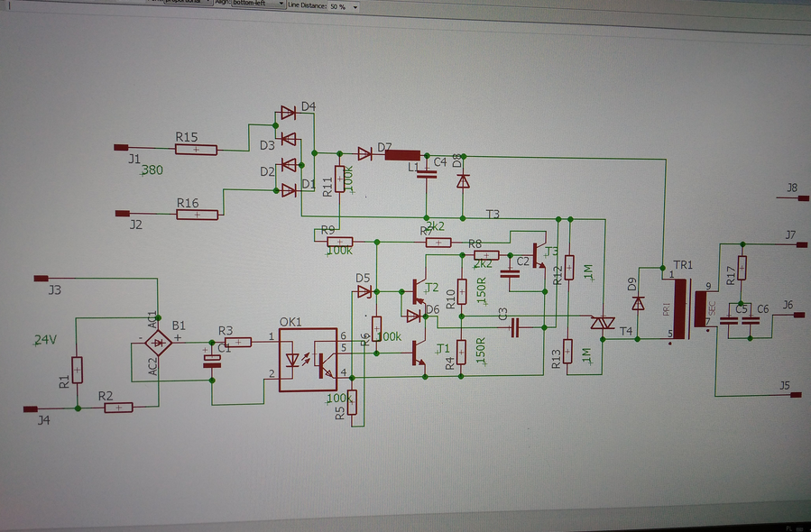Open the Line Distance 50 % dropdown
Viewport: 811px width, 532px height.
(x=344, y=6)
